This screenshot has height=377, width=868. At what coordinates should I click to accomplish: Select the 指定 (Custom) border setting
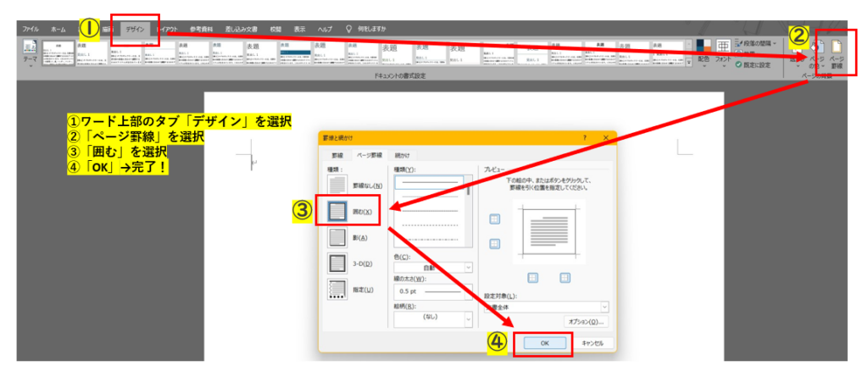point(338,290)
